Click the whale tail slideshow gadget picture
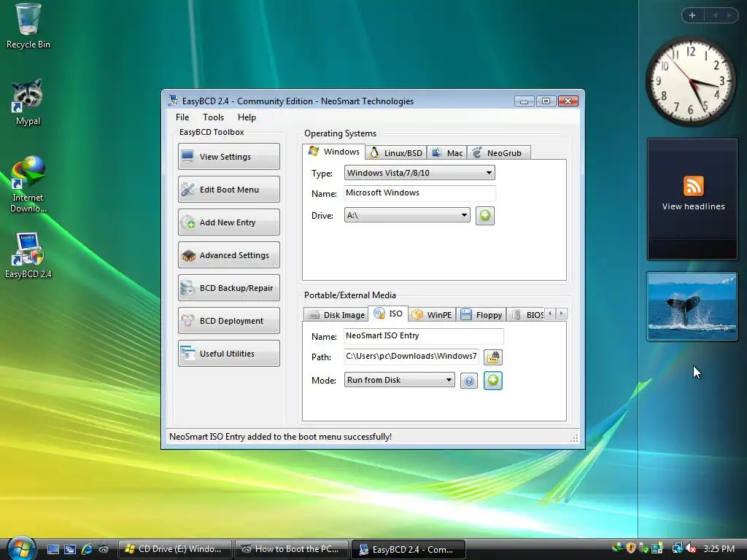Screen dimensions: 747x560 coord(692,306)
